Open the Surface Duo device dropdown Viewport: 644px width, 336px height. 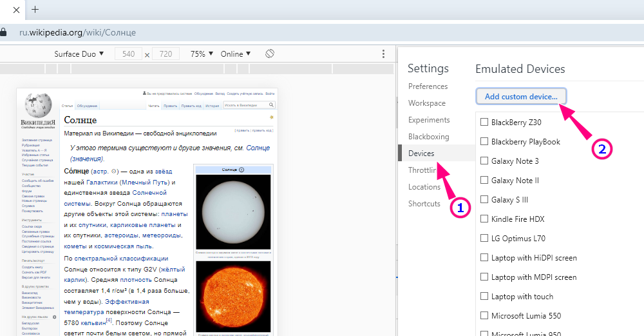pos(79,54)
